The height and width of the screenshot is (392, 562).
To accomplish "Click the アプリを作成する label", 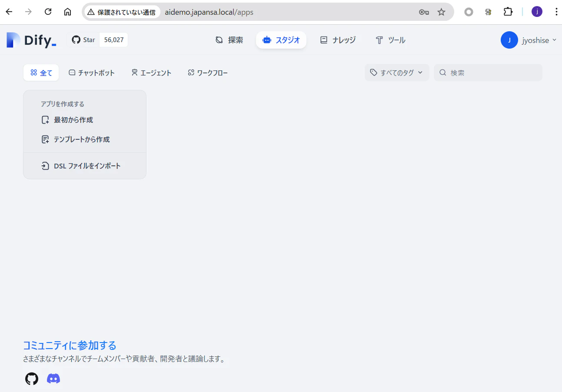I will [x=63, y=104].
